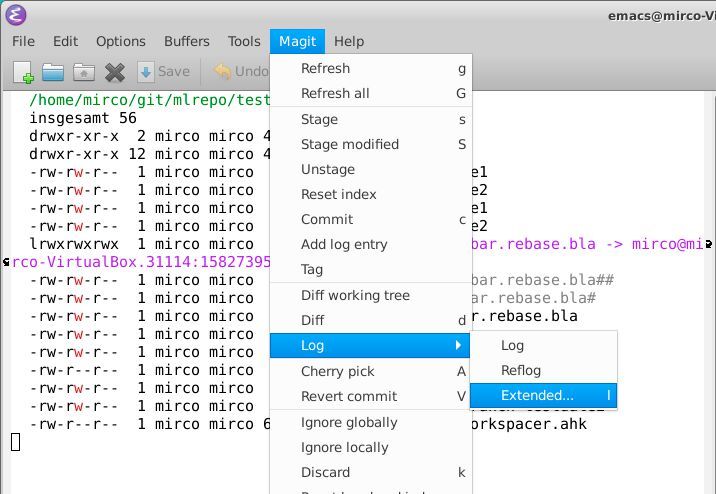Select the Tag menu item

click(371, 269)
